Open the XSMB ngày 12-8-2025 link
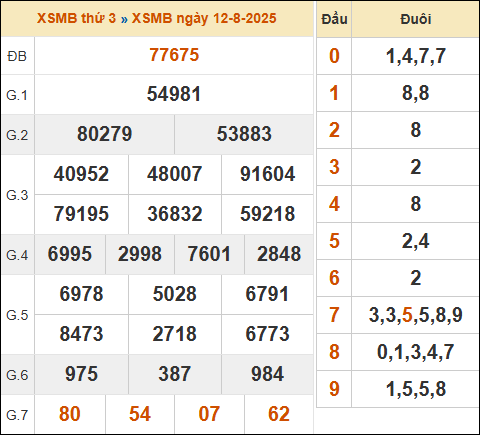This screenshot has width=480, height=435. click(x=204, y=18)
